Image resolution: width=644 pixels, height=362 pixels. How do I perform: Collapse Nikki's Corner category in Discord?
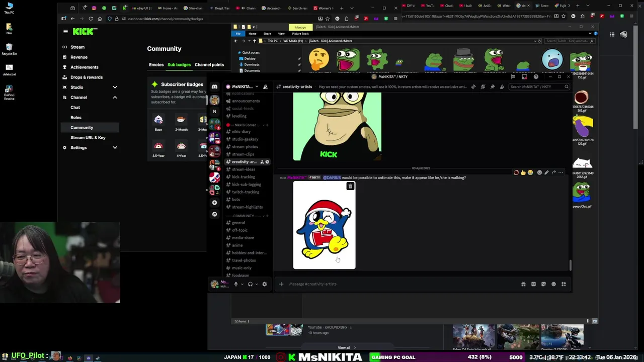pos(247,125)
